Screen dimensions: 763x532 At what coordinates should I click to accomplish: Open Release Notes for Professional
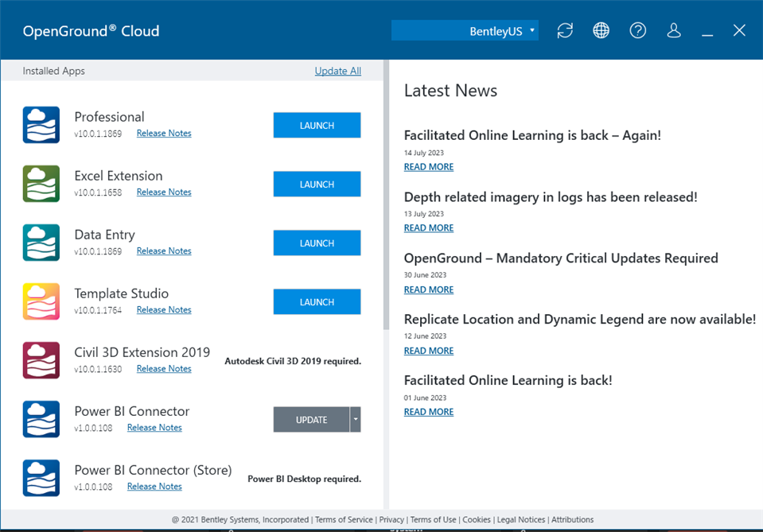[x=164, y=134]
